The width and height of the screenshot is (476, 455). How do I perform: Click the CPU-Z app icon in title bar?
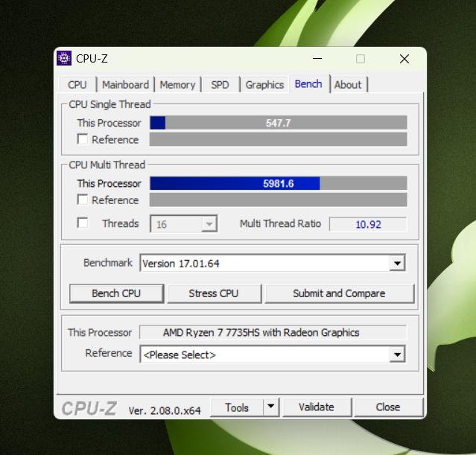pyautogui.click(x=64, y=58)
